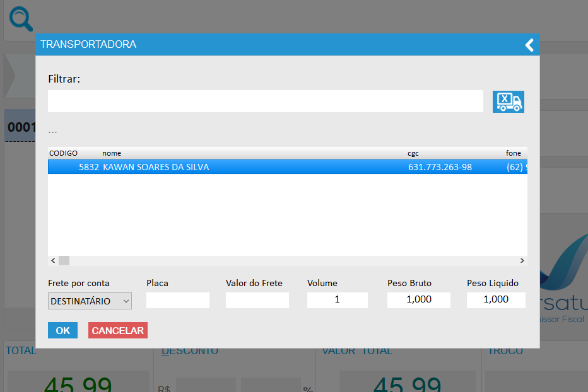Click the Peso Liquido field

(x=495, y=300)
